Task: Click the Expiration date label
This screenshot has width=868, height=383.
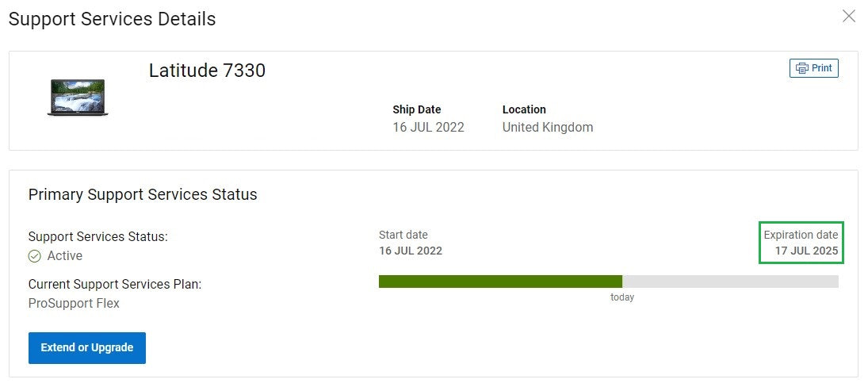Action: point(801,235)
